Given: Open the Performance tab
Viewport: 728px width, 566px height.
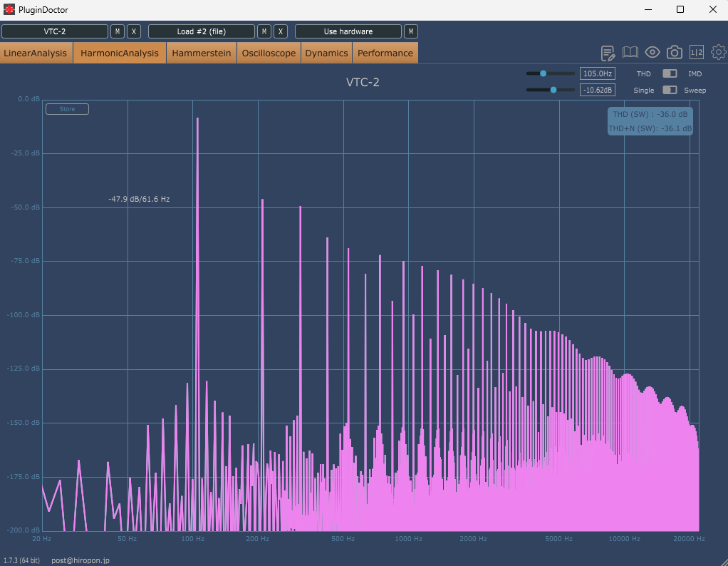Looking at the screenshot, I should coord(385,53).
